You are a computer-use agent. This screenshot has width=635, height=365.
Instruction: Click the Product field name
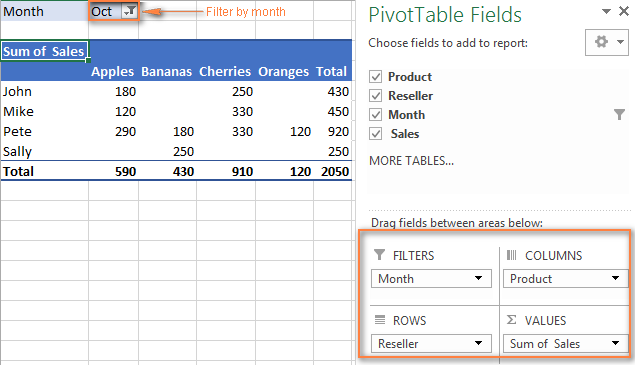(410, 77)
